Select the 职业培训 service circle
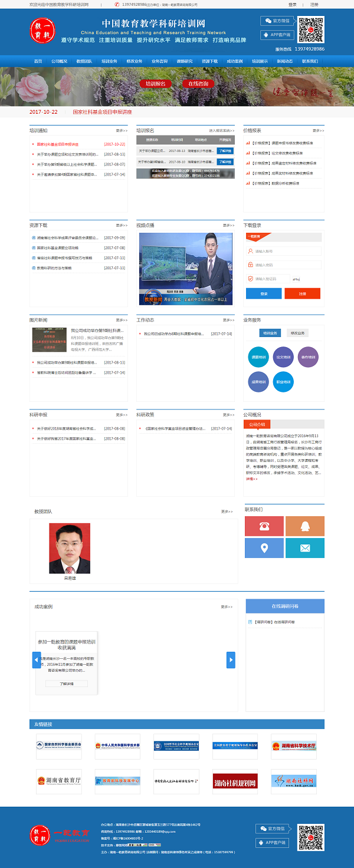The image size is (354, 868). 283,382
